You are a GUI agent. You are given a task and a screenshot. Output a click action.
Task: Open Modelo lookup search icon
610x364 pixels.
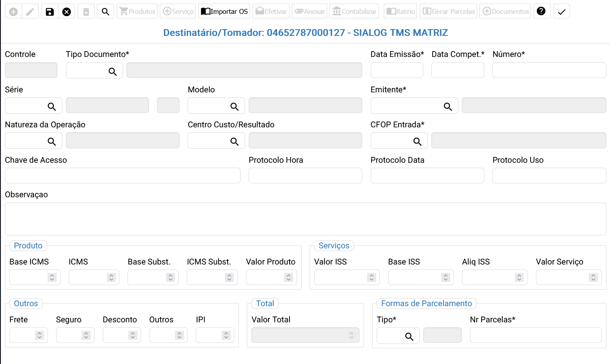point(234,106)
